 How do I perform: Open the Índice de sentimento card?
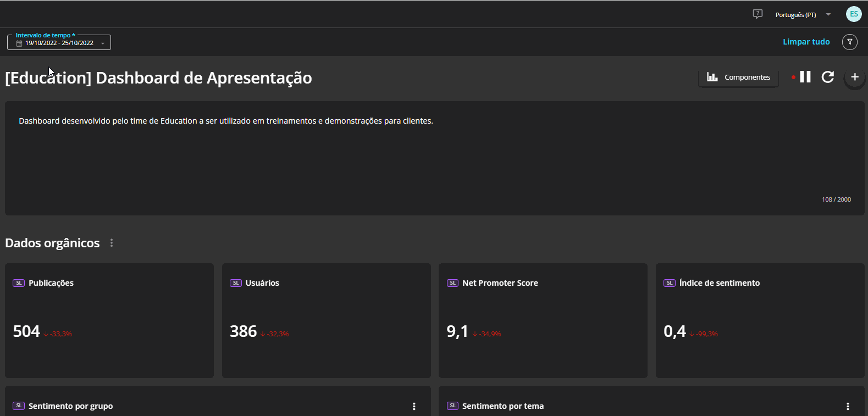[x=760, y=320]
